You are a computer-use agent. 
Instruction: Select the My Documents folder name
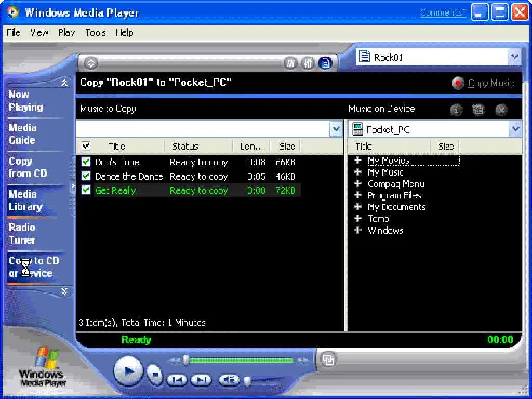coord(396,207)
